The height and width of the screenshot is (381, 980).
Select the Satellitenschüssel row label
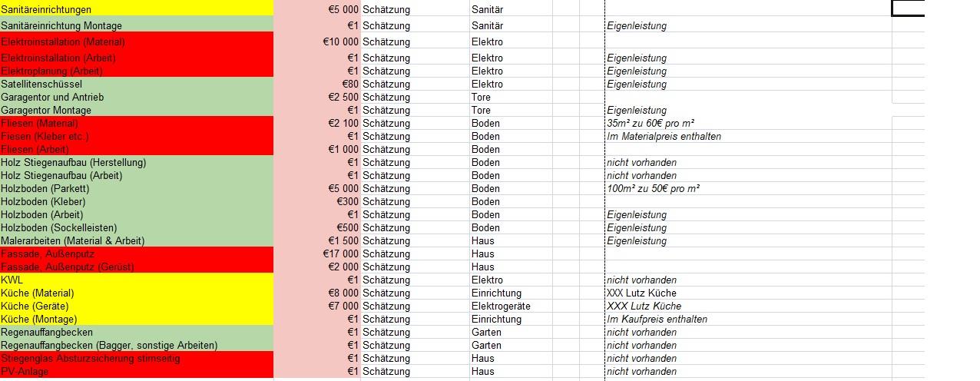(137, 84)
